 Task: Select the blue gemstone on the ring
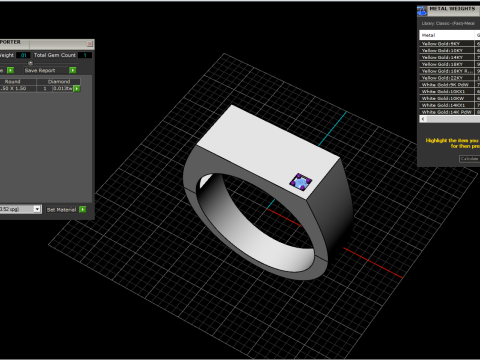tap(301, 182)
